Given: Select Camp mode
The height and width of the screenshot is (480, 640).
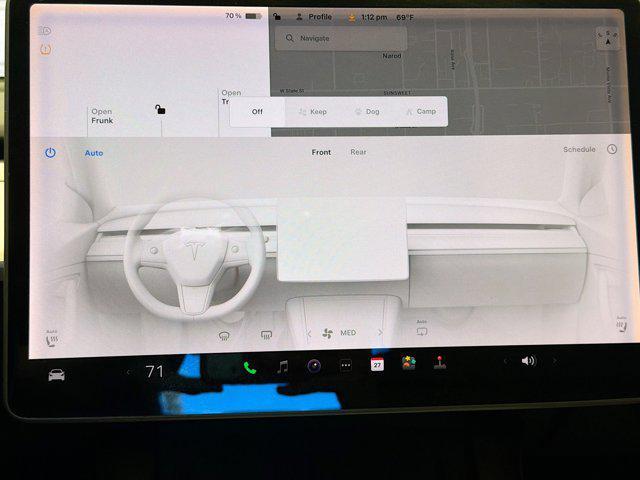Looking at the screenshot, I should pos(421,111).
